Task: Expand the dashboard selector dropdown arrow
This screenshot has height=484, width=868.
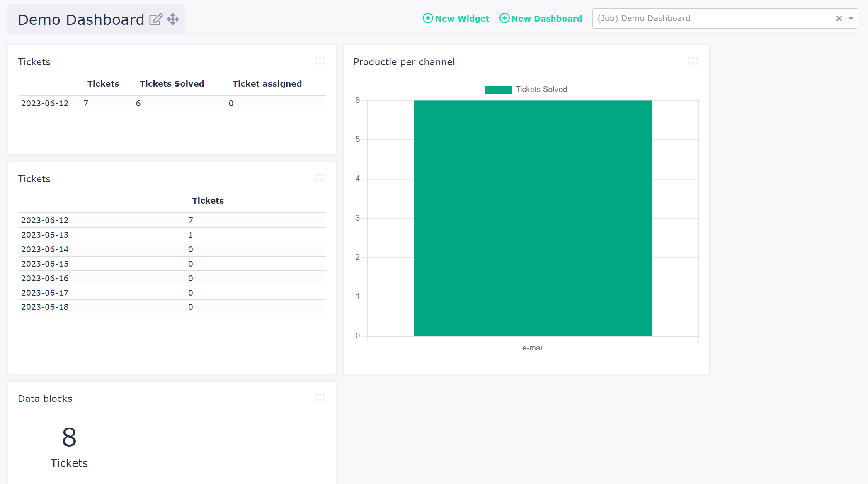Action: click(851, 19)
